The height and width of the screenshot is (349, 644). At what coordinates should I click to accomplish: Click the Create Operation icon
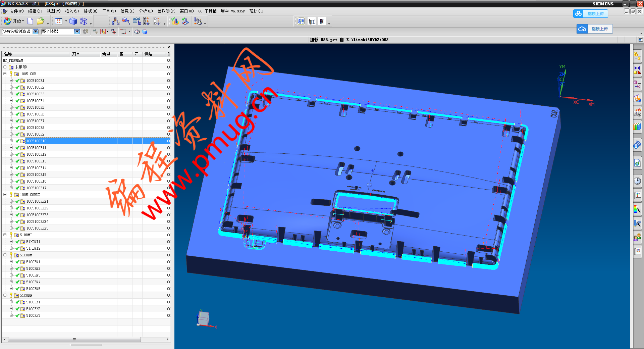pyautogui.click(x=137, y=21)
